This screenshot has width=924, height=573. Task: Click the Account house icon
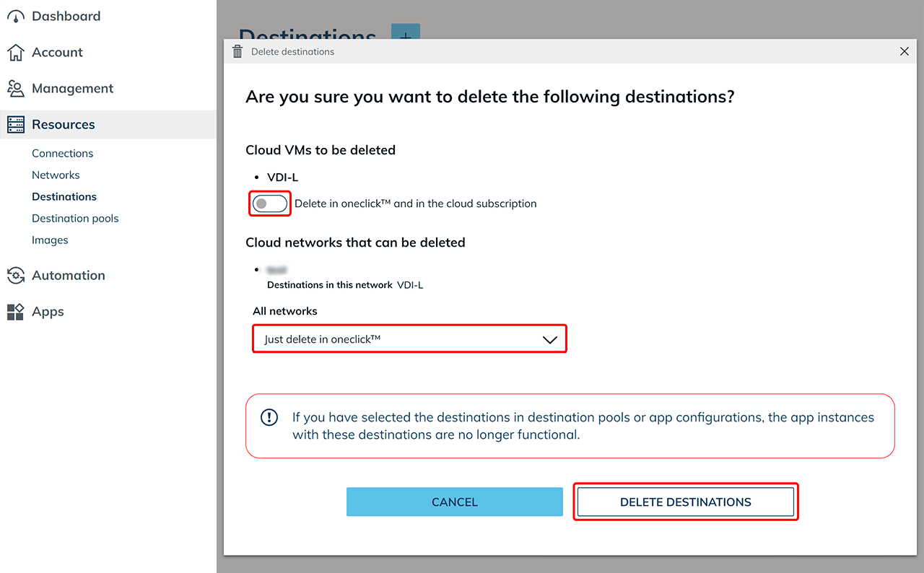[16, 53]
